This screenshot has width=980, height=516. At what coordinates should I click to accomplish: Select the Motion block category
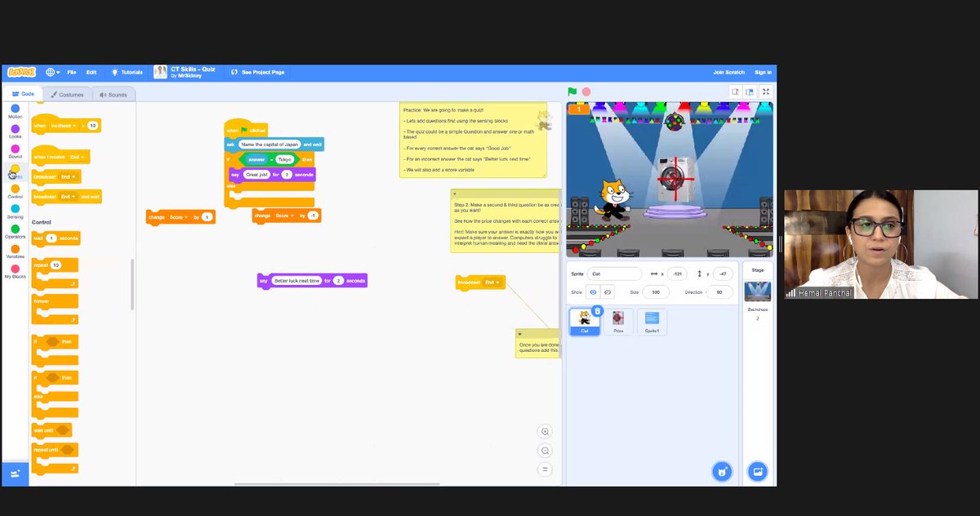[15, 112]
